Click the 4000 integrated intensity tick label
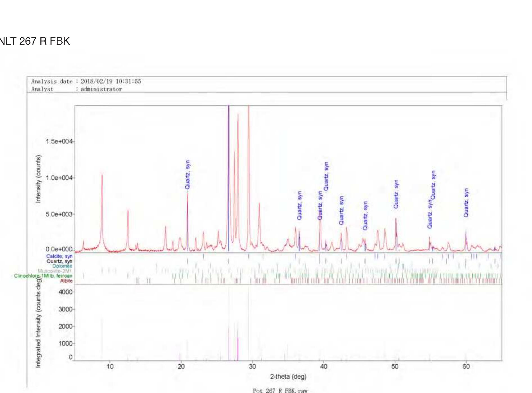532x393 pixels. tap(65, 292)
